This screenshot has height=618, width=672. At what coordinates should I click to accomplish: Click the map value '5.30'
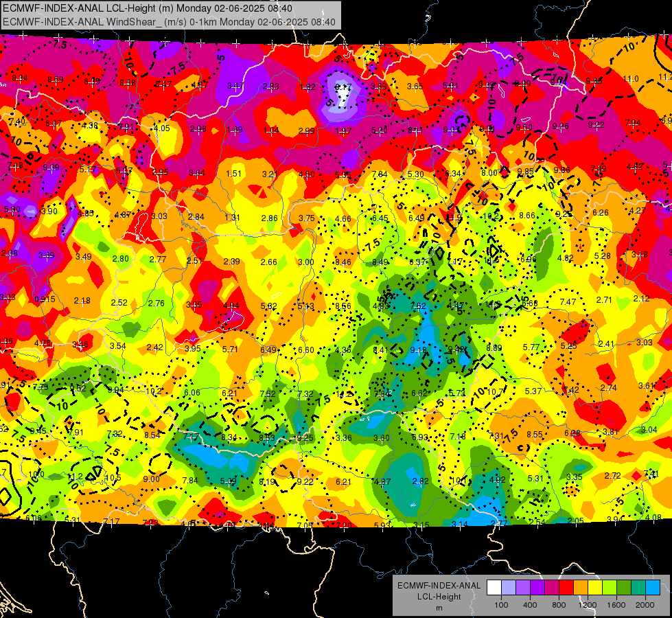click(x=416, y=174)
